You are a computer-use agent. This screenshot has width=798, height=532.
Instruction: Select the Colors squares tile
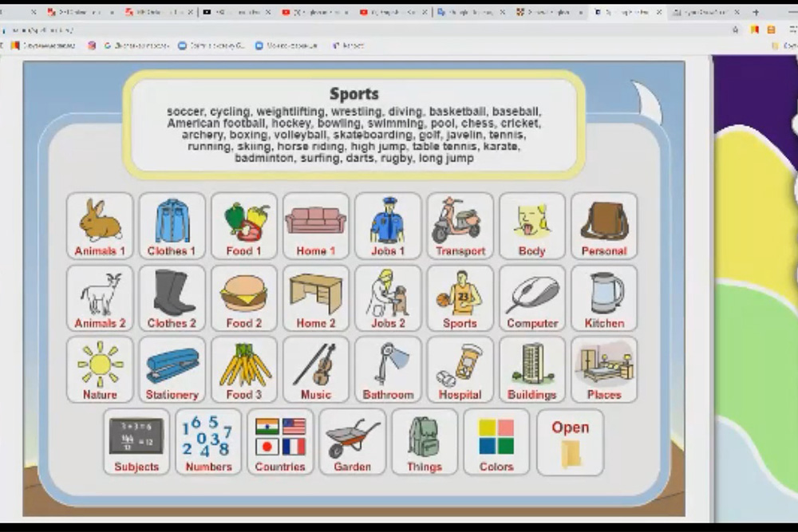point(496,442)
